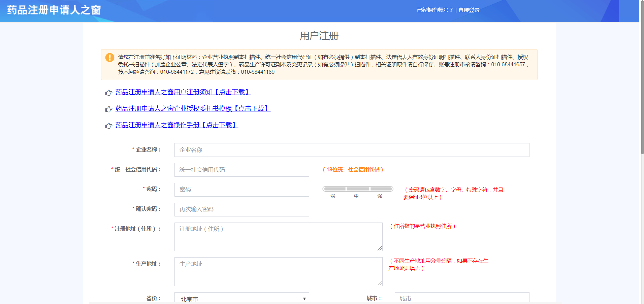This screenshot has height=304, width=644.
Task: Click hand icon beside 用户注册须知 link
Action: click(x=108, y=93)
